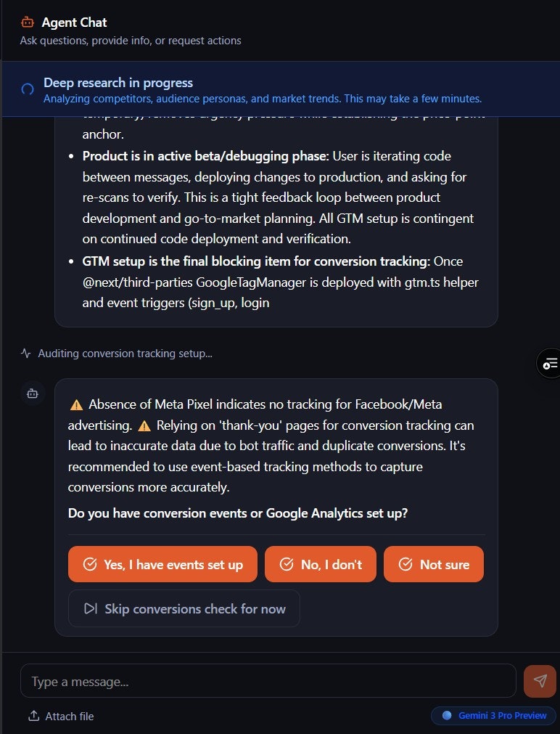560x734 pixels.
Task: Click Skip conversions check for now
Action: tap(184, 609)
